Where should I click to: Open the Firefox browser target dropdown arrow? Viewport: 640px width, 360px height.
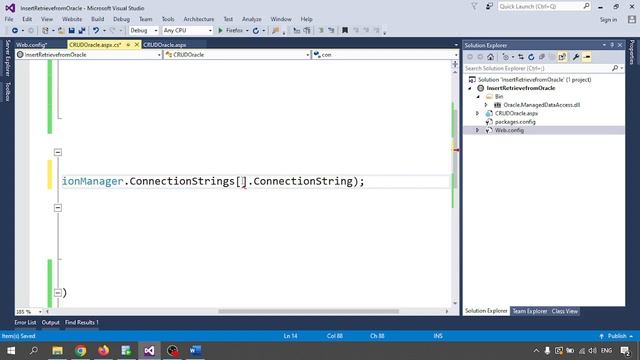pyautogui.click(x=247, y=31)
